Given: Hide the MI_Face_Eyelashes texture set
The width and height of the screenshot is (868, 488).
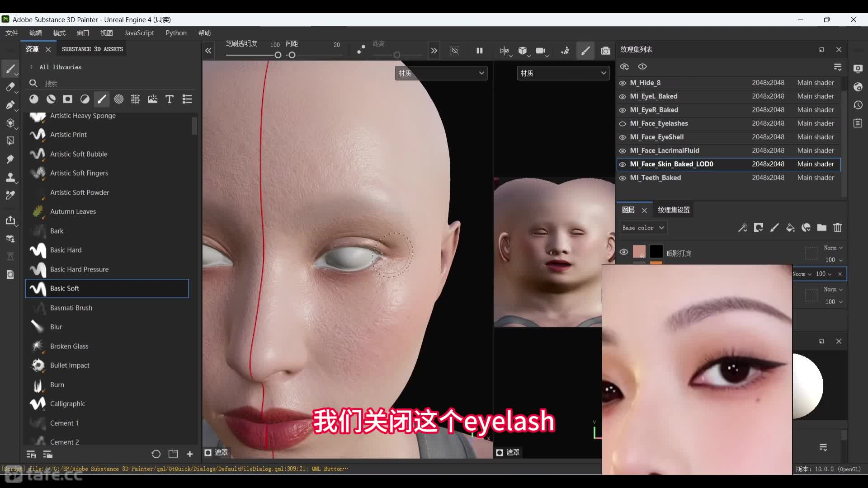Looking at the screenshot, I should pos(623,124).
